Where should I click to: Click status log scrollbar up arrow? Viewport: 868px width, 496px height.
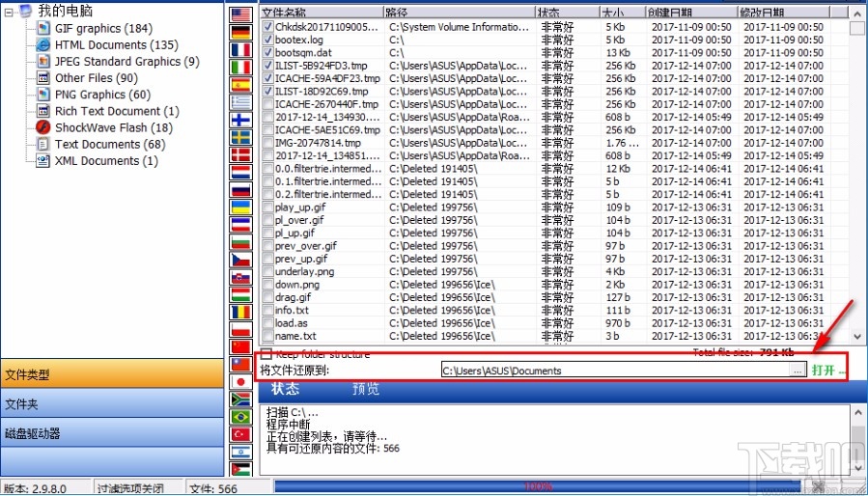coord(859,412)
